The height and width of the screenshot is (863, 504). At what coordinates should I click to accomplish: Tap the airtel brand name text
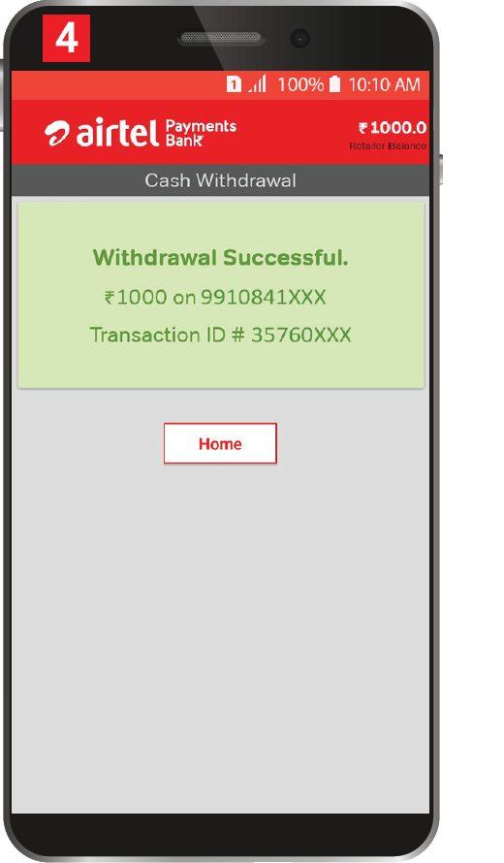[117, 132]
